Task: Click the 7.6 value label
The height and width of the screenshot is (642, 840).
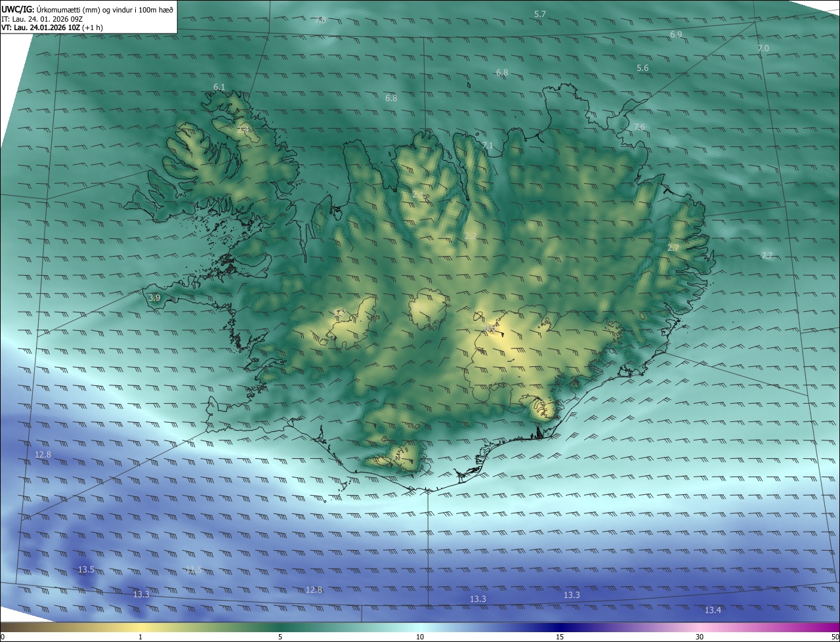Action: click(x=639, y=127)
